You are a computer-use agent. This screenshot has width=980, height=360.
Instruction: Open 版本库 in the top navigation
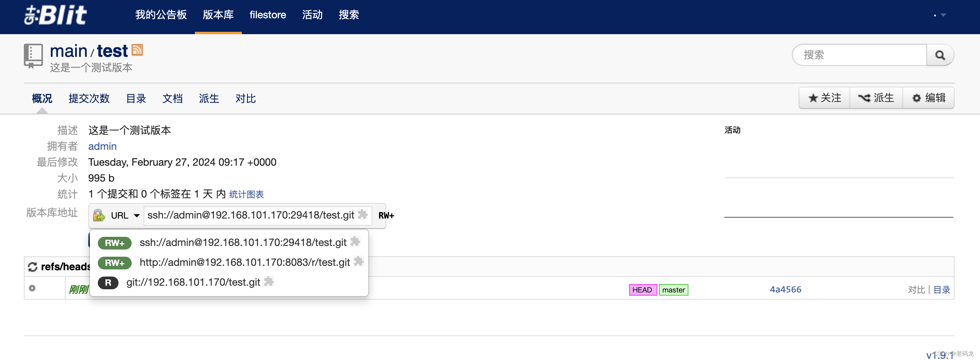pyautogui.click(x=218, y=15)
